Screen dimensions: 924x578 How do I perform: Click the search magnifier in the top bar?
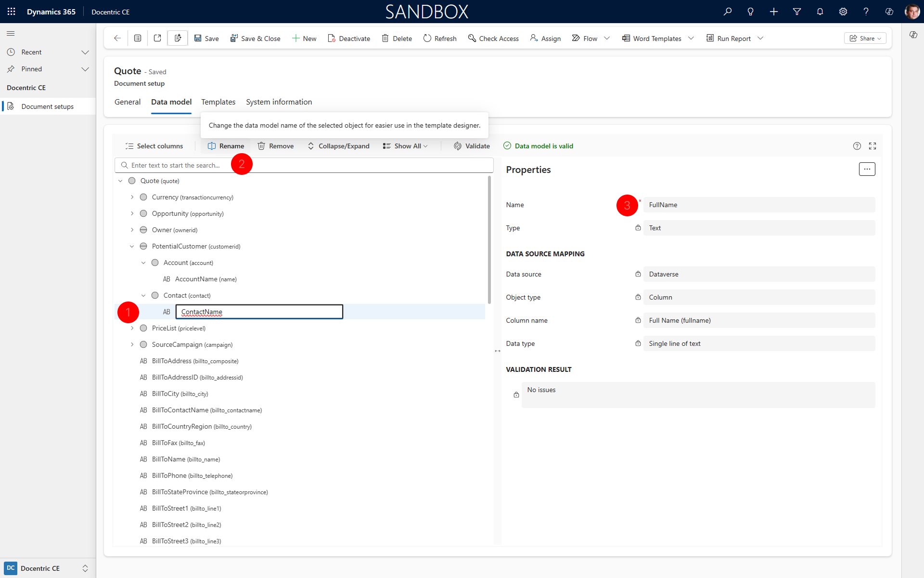(728, 12)
